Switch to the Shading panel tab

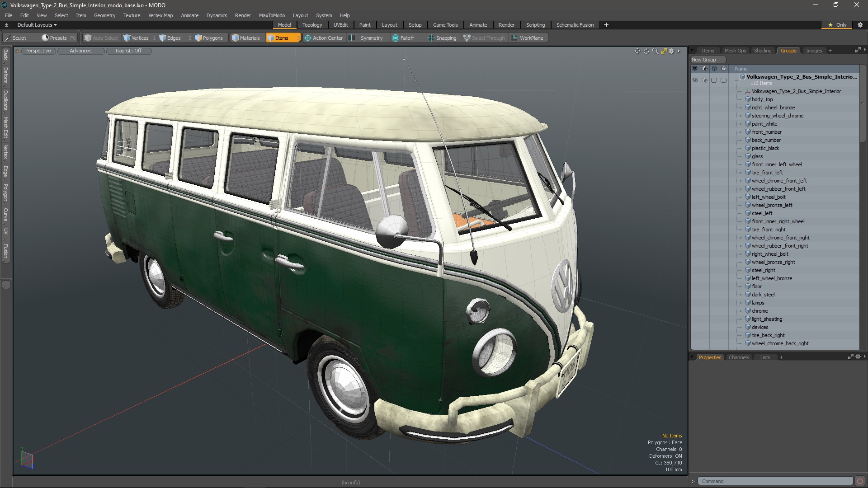pos(763,51)
